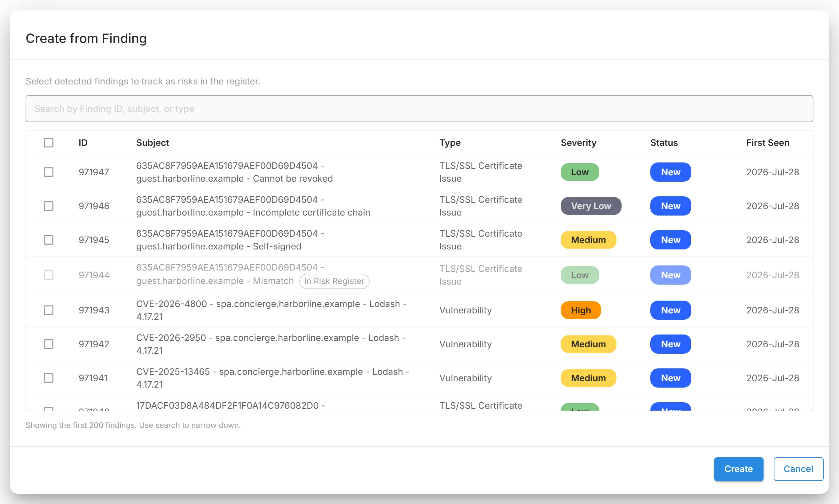Click the New status badge for 971946

[x=670, y=206]
